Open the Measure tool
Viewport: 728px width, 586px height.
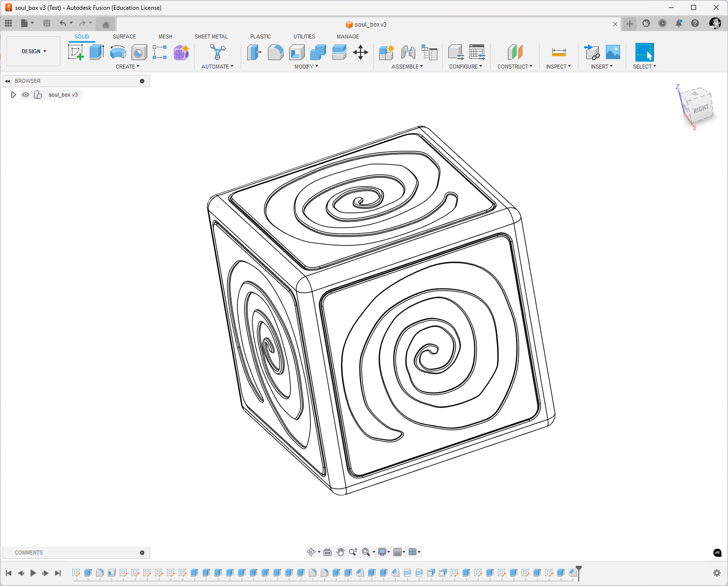pyautogui.click(x=559, y=52)
